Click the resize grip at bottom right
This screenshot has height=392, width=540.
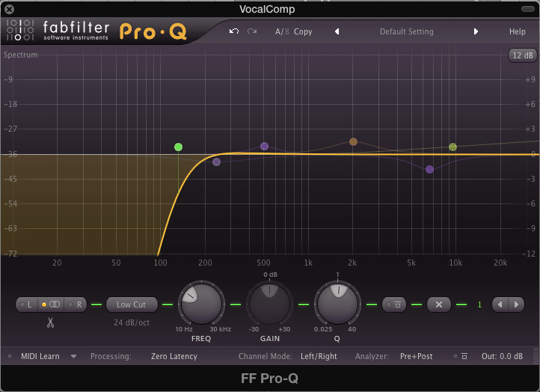tap(536, 356)
